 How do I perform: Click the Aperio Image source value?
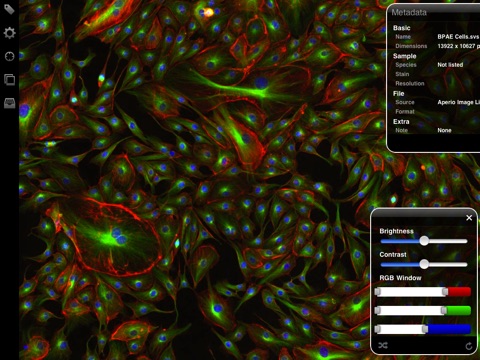click(x=458, y=102)
